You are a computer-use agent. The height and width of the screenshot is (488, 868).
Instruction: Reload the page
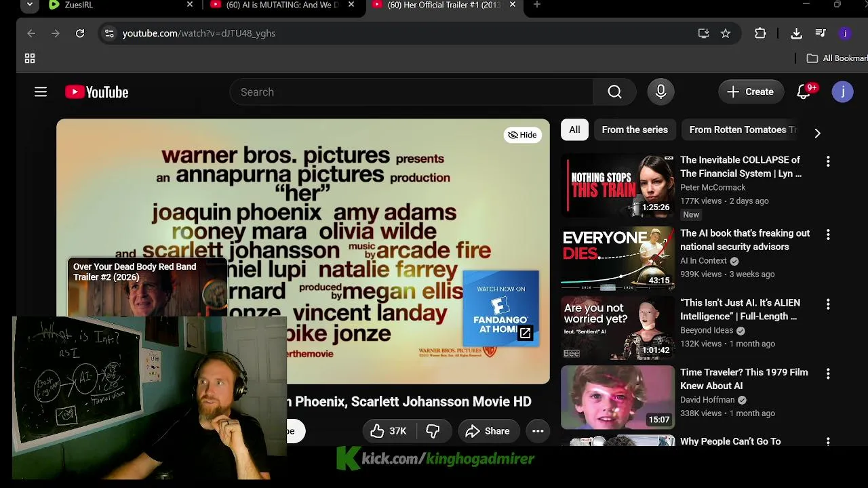point(80,33)
